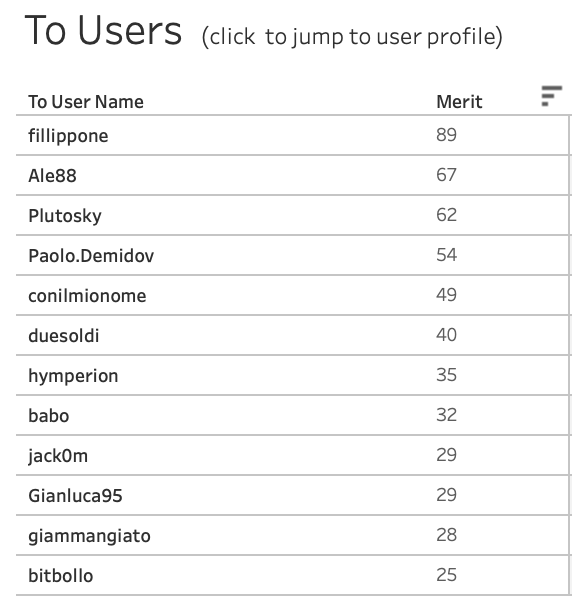572x596 pixels.
Task: Select the Plutosky row
Action: pos(292,215)
